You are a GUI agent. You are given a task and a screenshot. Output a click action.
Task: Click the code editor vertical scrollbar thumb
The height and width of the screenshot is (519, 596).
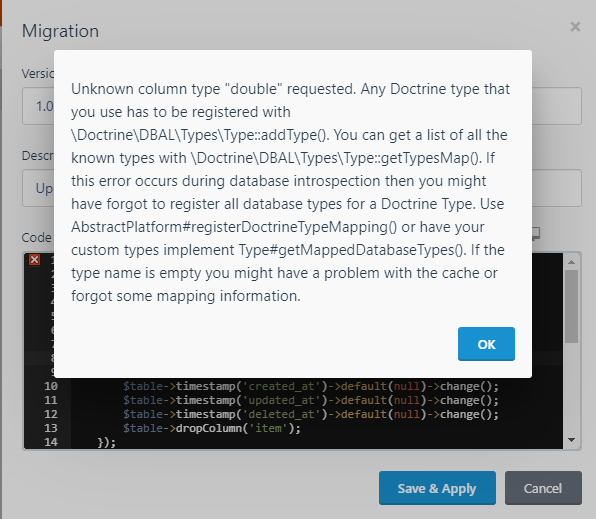pos(571,306)
